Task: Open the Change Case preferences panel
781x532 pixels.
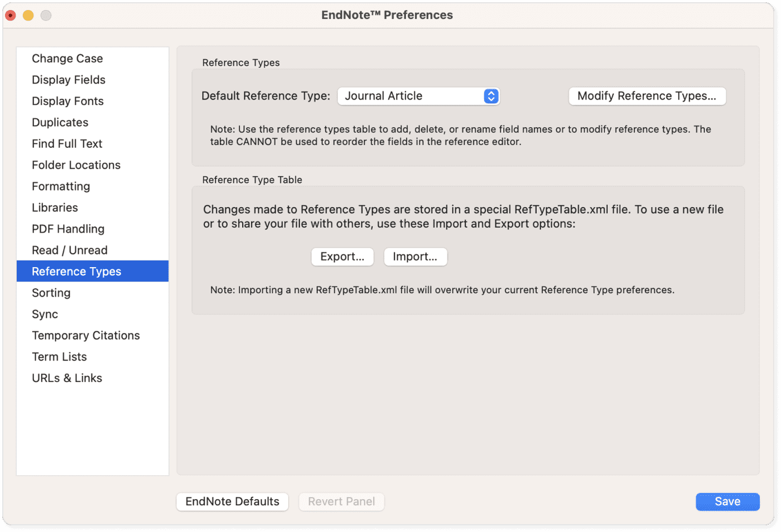Action: (x=67, y=58)
